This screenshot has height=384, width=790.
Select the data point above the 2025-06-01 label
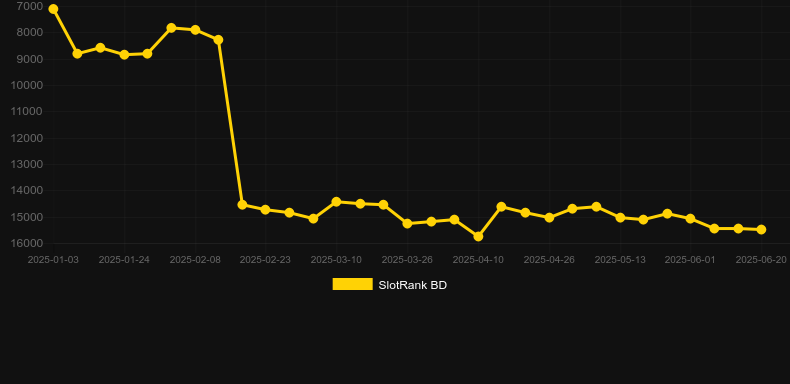(x=690, y=219)
